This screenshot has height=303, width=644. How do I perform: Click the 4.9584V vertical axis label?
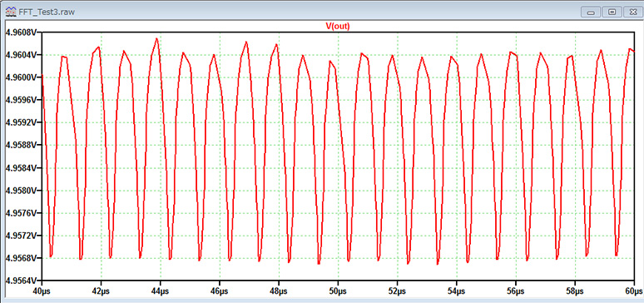point(20,168)
